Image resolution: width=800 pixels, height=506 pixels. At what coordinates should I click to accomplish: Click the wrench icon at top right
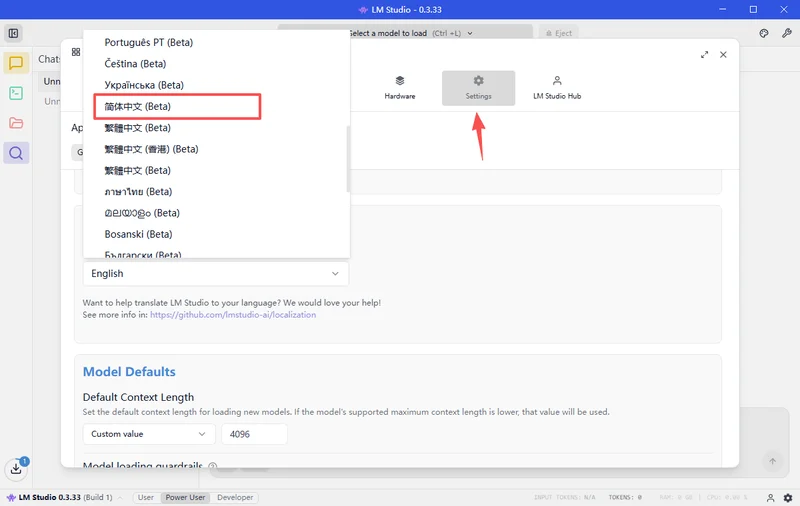786,33
